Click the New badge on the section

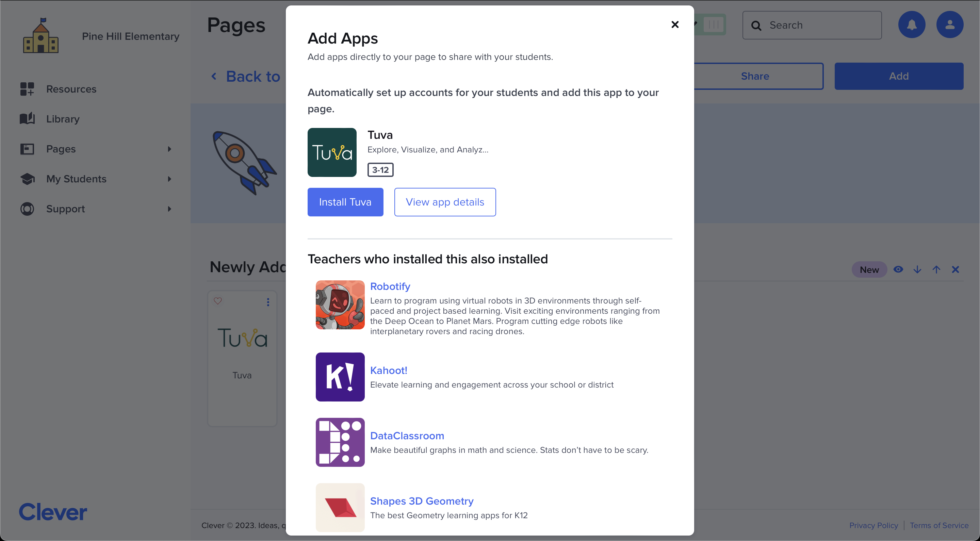(x=869, y=269)
